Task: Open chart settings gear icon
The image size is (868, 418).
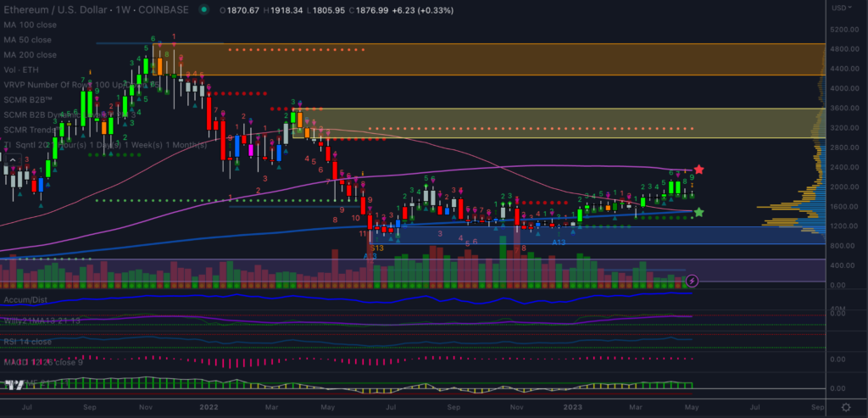Action: pyautogui.click(x=847, y=407)
